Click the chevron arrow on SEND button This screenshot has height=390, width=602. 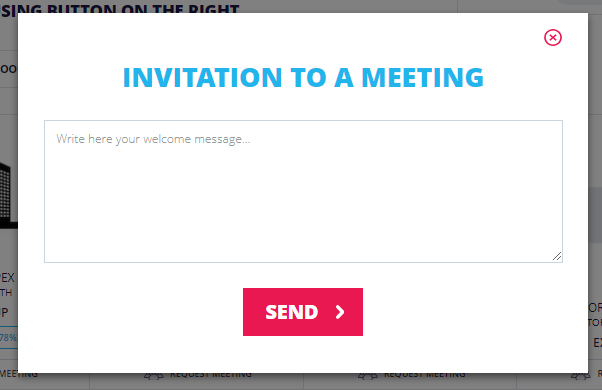pos(340,312)
